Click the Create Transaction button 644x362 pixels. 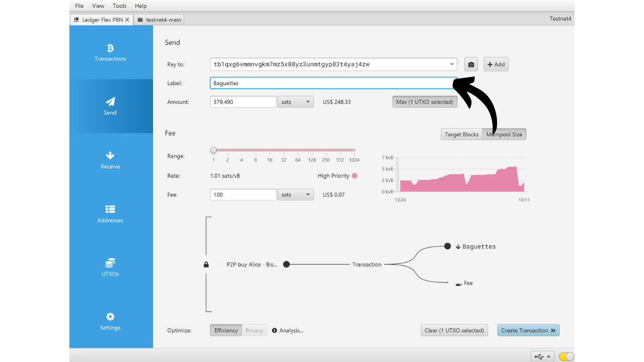[x=528, y=330]
